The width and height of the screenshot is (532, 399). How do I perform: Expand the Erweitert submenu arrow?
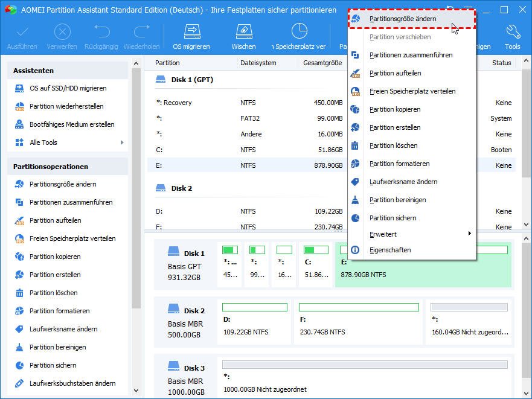point(470,234)
